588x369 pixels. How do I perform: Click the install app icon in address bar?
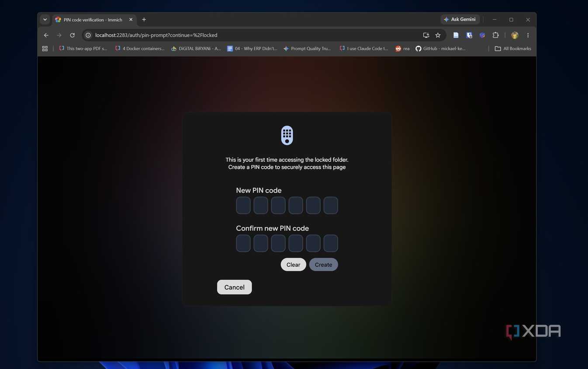(426, 35)
